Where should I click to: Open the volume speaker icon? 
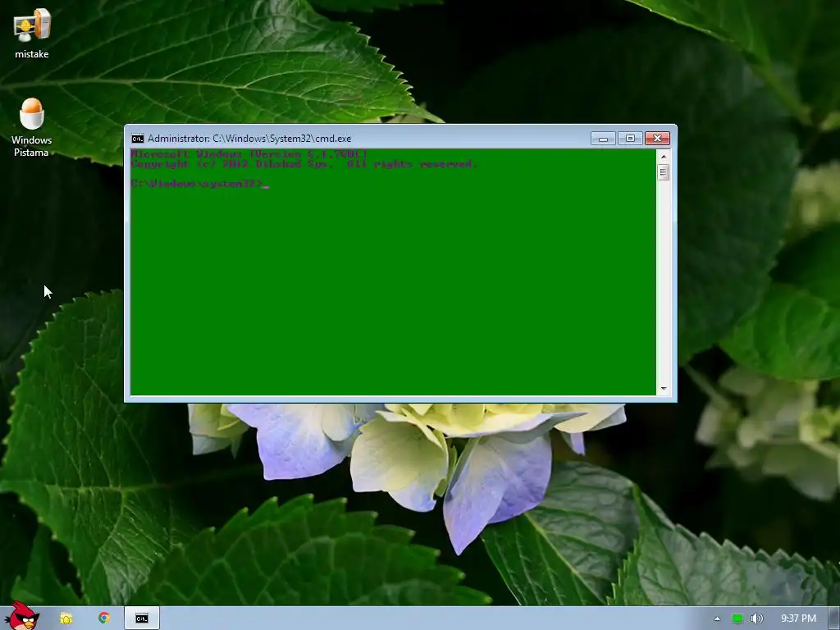(756, 619)
